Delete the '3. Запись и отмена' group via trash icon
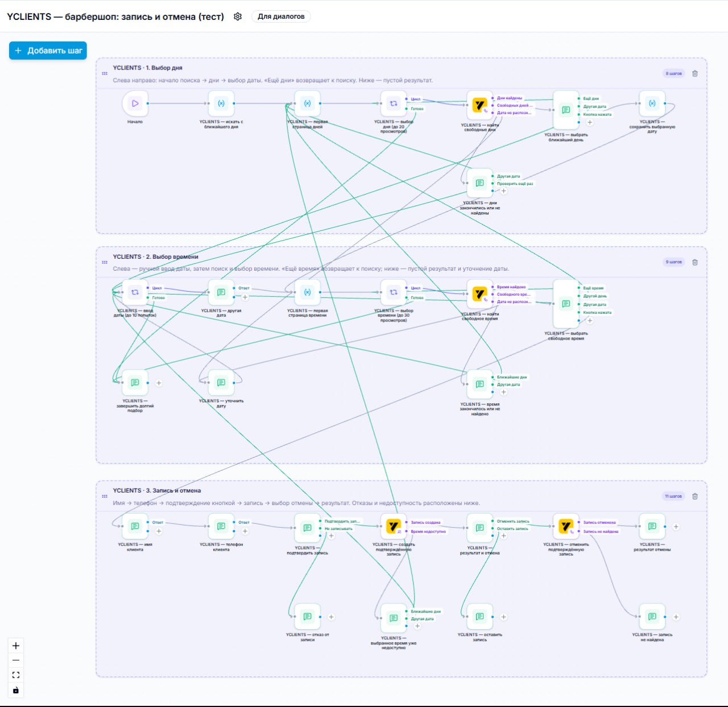This screenshot has width=728, height=707. click(694, 496)
